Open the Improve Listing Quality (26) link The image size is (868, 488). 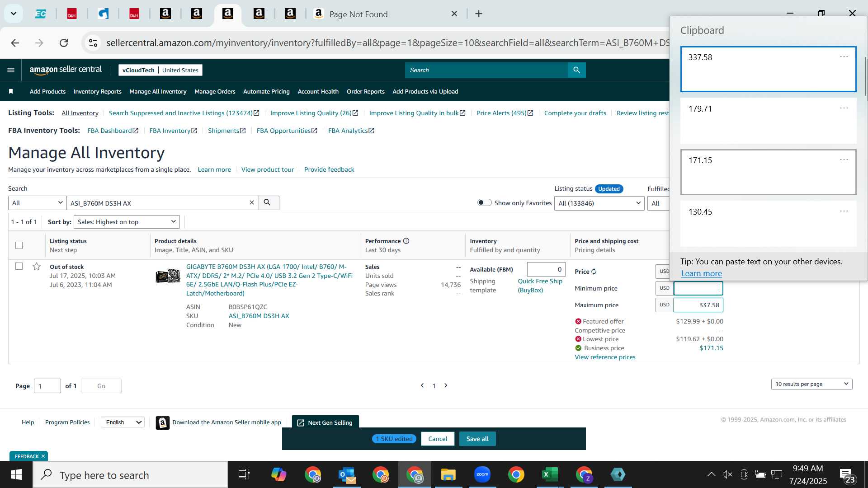coord(314,113)
